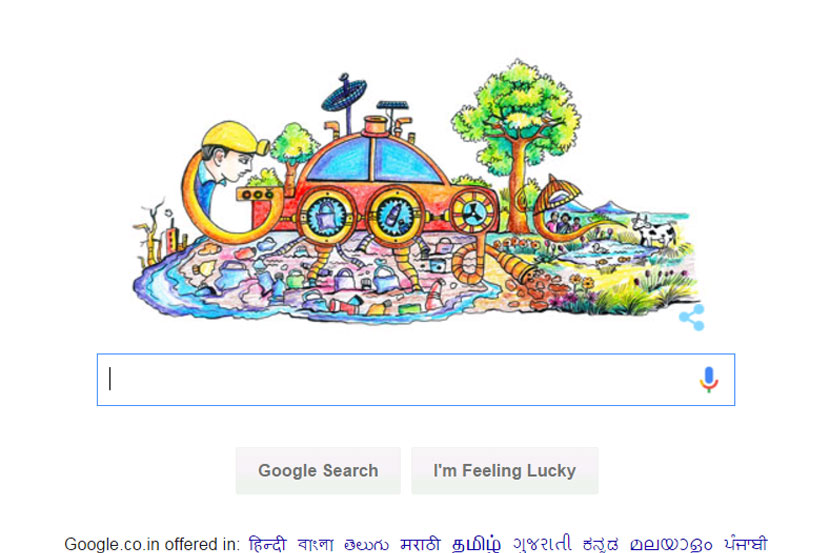Click the share icon below the doodle
This screenshot has height=553, width=830.
(692, 317)
